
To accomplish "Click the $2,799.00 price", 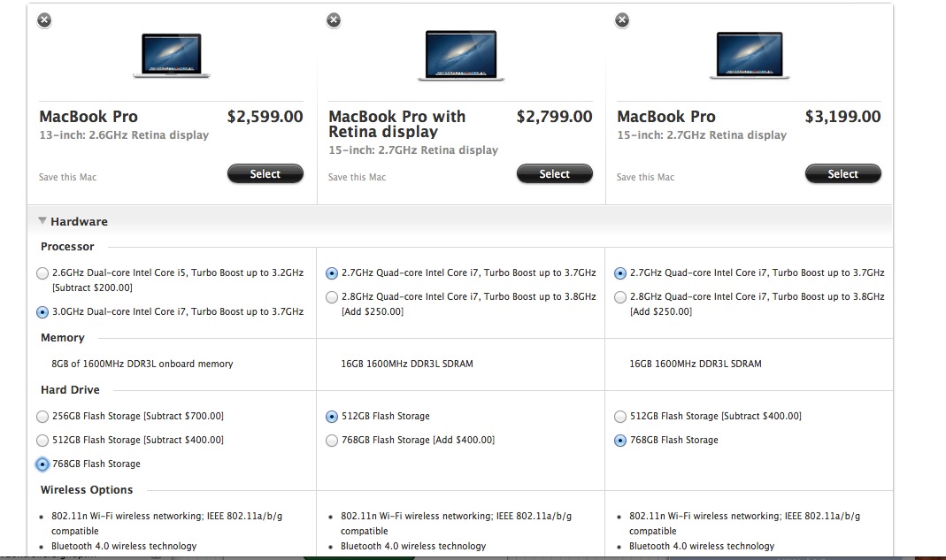I will [x=555, y=117].
